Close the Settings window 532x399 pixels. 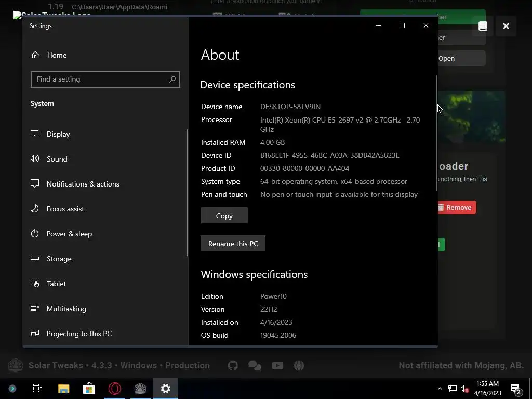coord(426,25)
